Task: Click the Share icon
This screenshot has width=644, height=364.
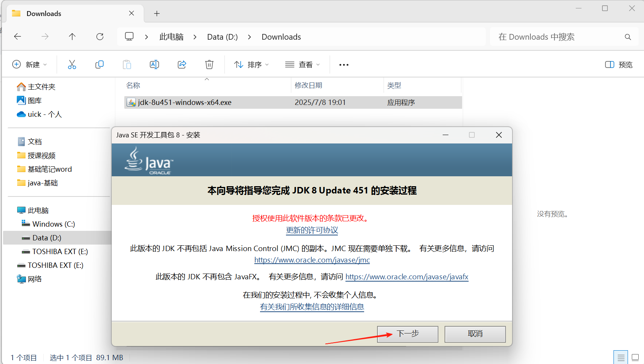Action: (x=182, y=64)
